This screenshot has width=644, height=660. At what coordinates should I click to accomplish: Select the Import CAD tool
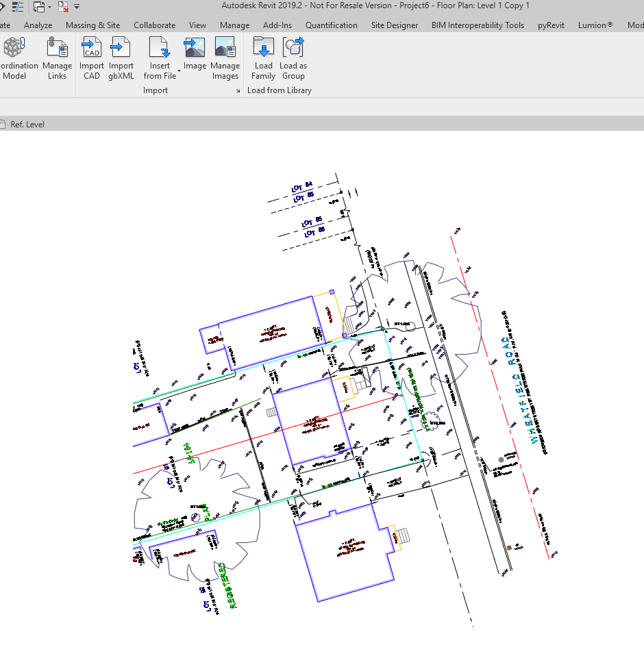click(91, 58)
